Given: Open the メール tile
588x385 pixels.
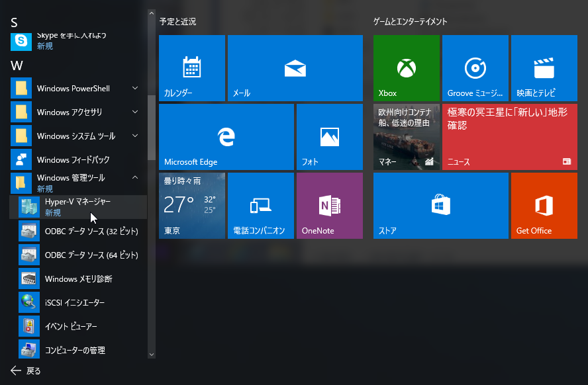Looking at the screenshot, I should point(295,68).
